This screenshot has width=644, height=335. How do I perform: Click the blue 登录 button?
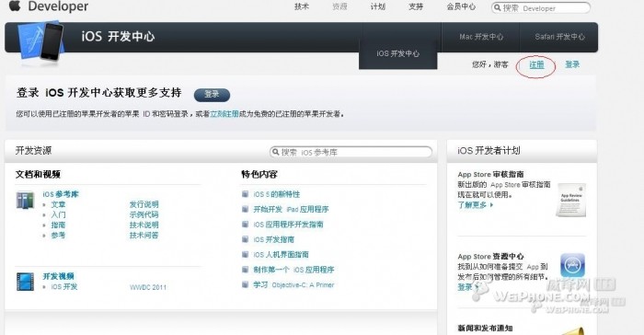click(x=212, y=95)
